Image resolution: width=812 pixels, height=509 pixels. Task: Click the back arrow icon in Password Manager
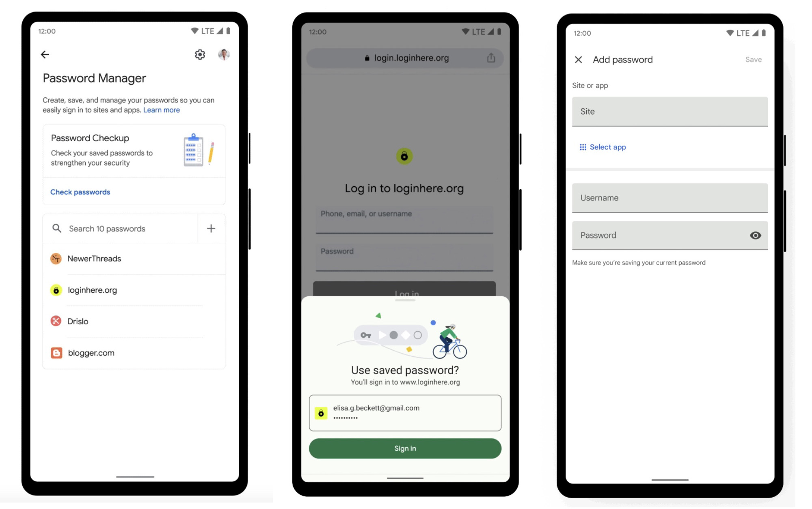[x=45, y=54]
